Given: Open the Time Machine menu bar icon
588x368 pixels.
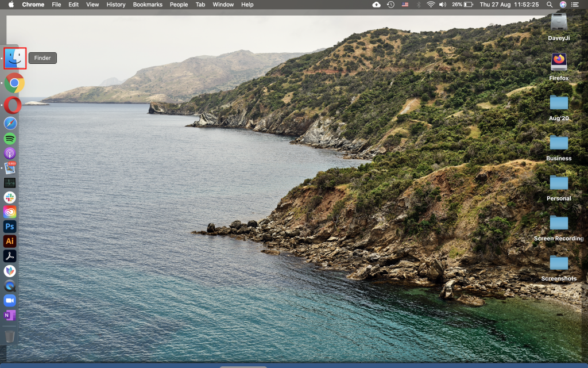Looking at the screenshot, I should click(x=390, y=5).
